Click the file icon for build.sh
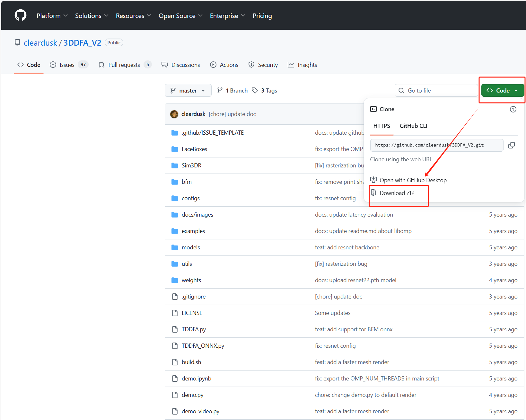Screen dimensions: 526x420 tap(175, 362)
